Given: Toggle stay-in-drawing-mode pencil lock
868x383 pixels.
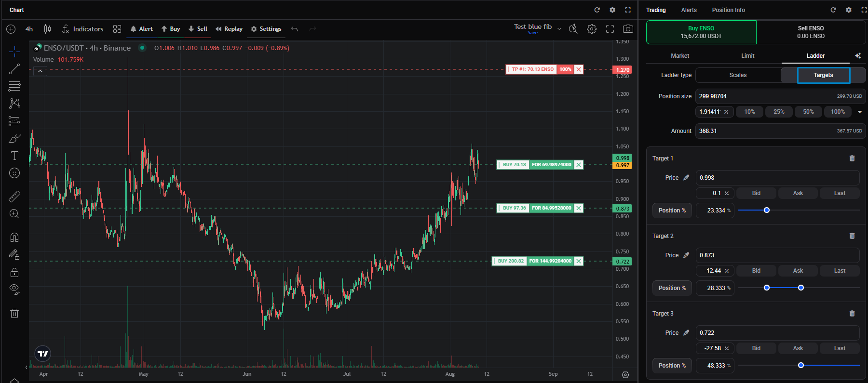Looking at the screenshot, I should click(14, 255).
